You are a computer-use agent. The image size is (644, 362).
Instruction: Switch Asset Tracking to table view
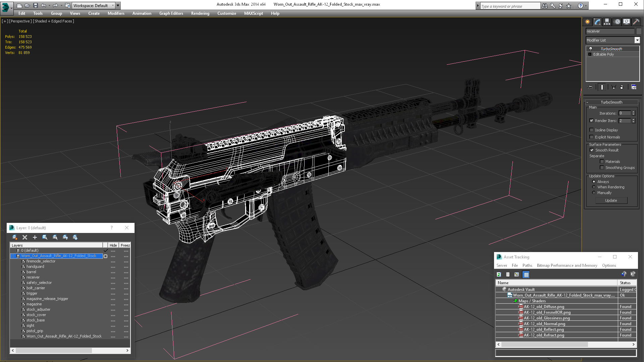pos(526,275)
